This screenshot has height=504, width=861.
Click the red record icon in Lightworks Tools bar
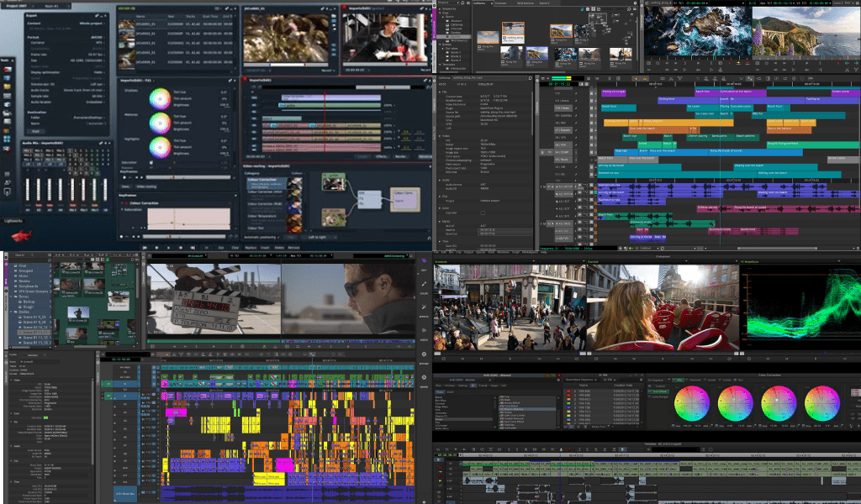point(7,70)
